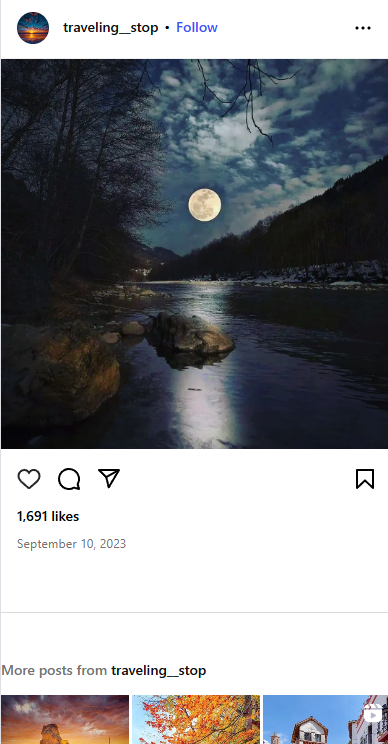Save the post with the bookmark icon

coord(365,479)
